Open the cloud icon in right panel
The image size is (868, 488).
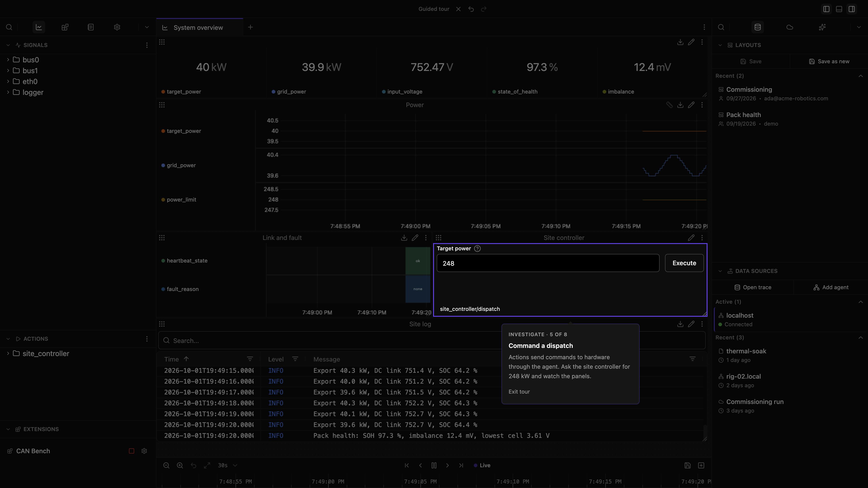point(790,27)
